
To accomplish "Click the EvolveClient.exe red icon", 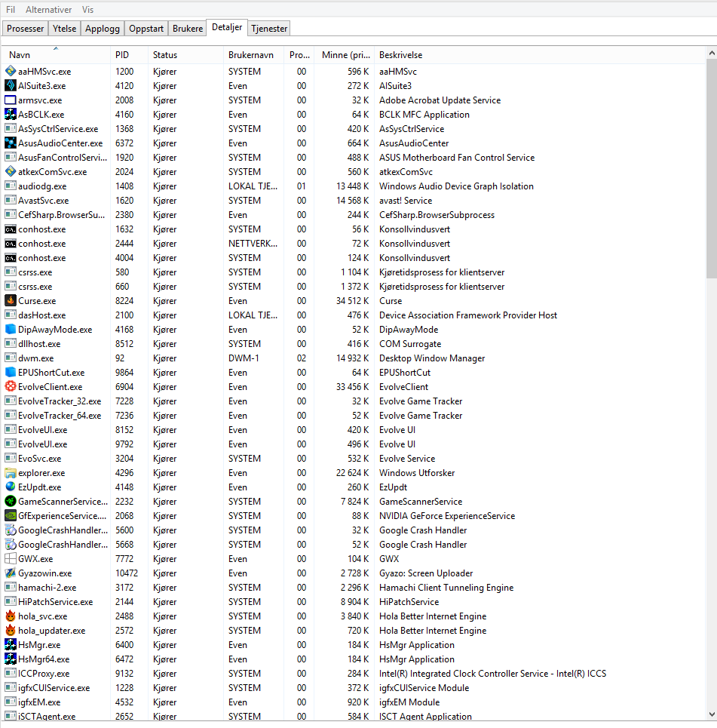I will point(11,386).
